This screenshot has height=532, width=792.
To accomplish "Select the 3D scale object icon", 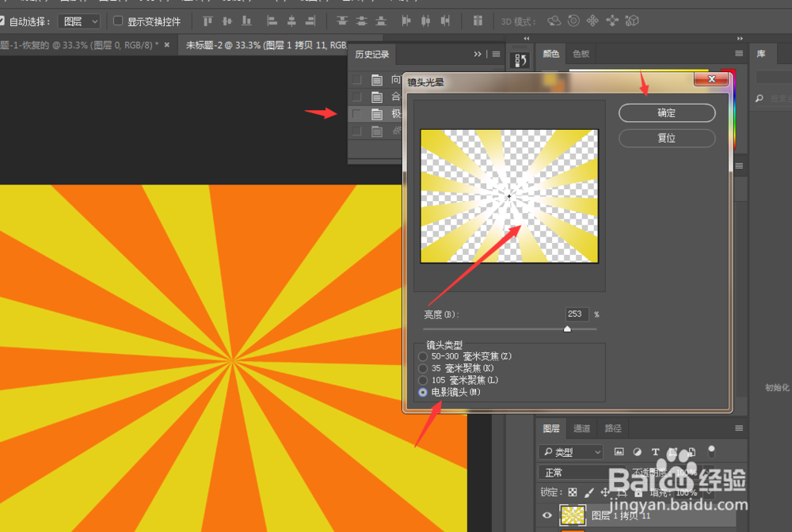I will click(x=632, y=21).
